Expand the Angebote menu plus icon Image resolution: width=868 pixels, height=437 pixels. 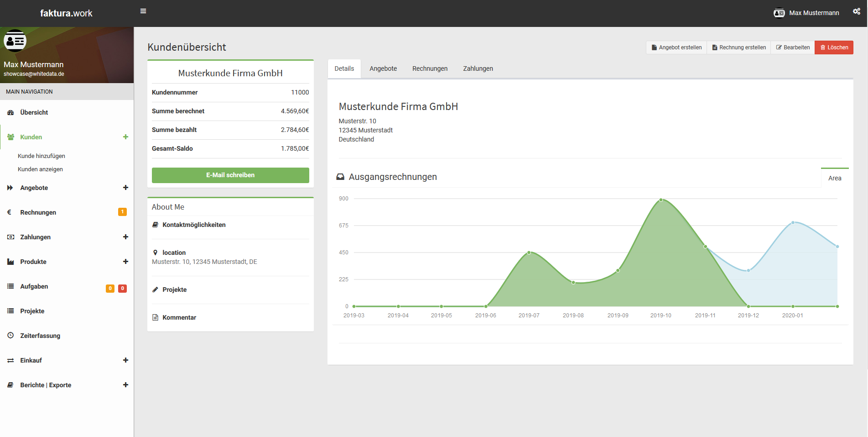(125, 188)
